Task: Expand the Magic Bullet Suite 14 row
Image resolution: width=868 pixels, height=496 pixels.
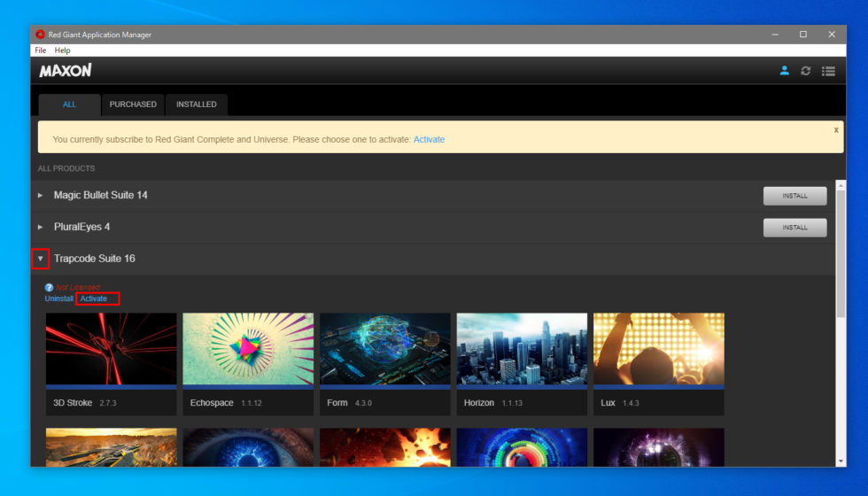Action: pyautogui.click(x=40, y=196)
